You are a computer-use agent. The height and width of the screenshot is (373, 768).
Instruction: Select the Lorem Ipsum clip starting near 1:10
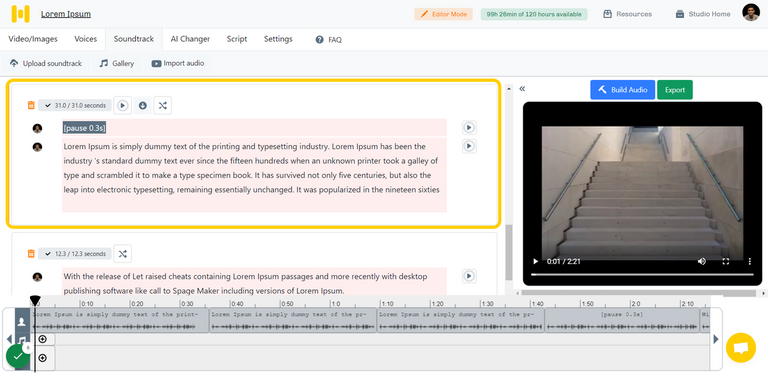(x=461, y=321)
